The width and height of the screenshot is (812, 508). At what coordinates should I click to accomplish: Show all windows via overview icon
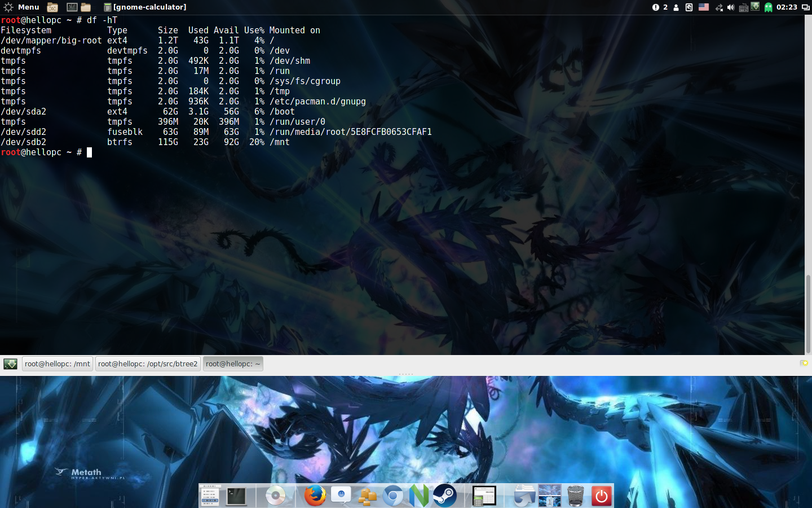click(805, 7)
